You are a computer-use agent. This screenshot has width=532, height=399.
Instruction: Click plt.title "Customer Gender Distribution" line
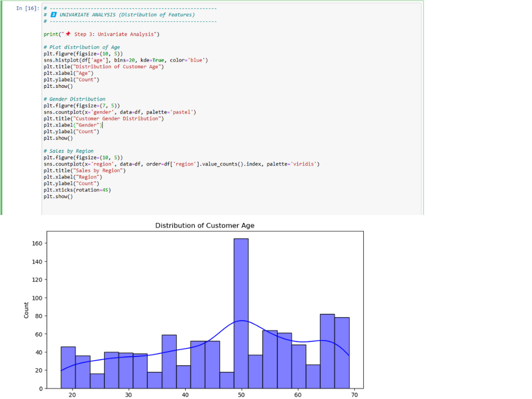pyautogui.click(x=104, y=119)
